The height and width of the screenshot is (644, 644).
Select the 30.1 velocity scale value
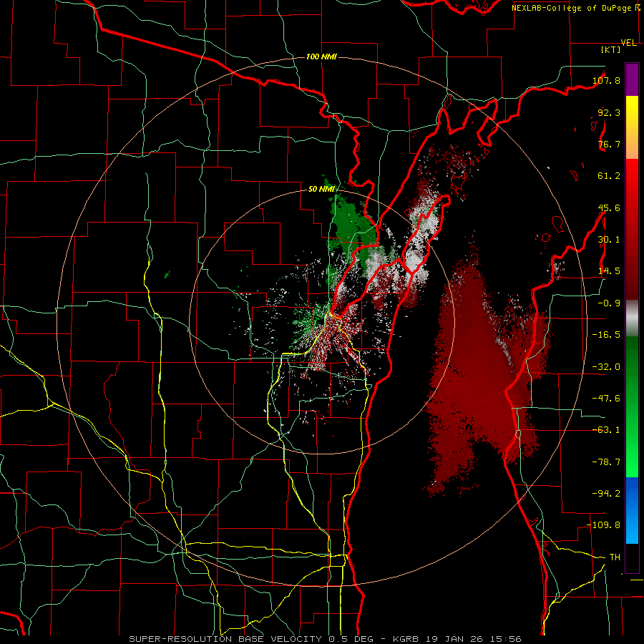coord(609,240)
